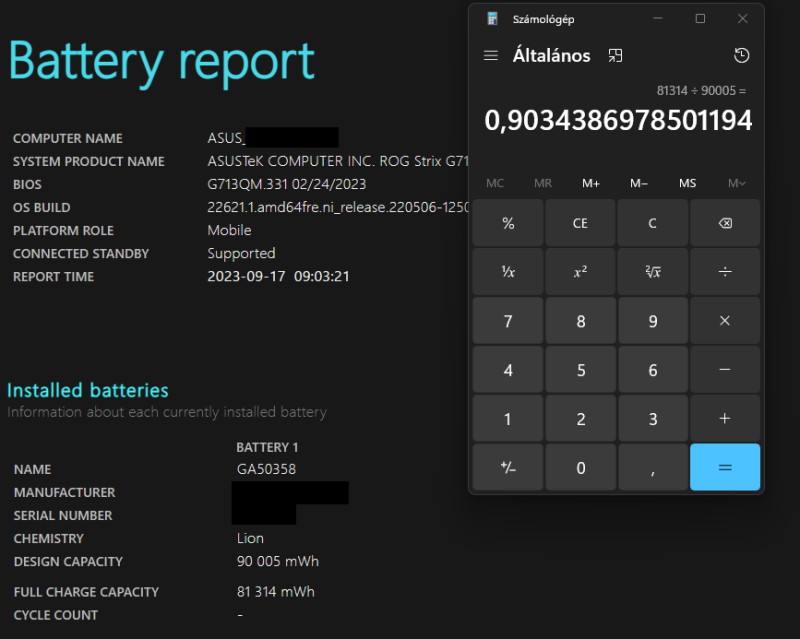Click connected standby value Supported
The image size is (800, 639).
[x=241, y=254]
